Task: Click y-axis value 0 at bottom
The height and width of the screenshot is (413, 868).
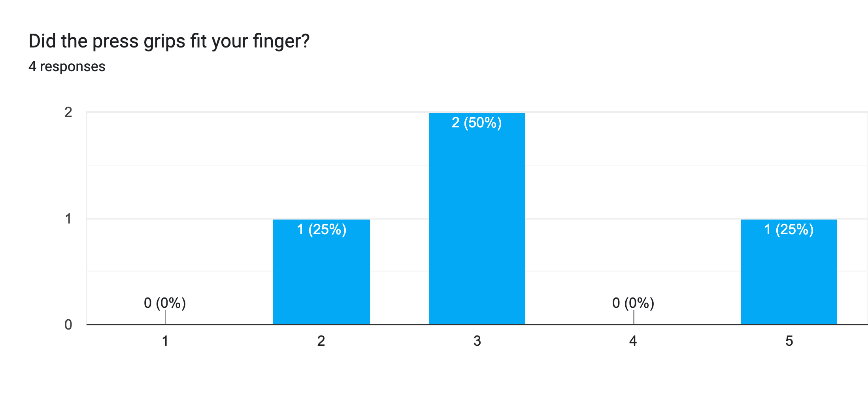Action: 68,325
